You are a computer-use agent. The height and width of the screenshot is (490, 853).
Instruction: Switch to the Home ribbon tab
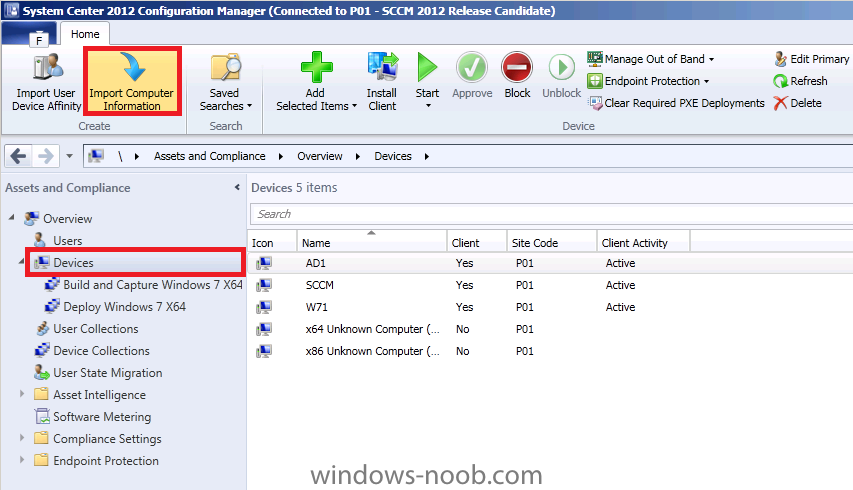pyautogui.click(x=85, y=34)
